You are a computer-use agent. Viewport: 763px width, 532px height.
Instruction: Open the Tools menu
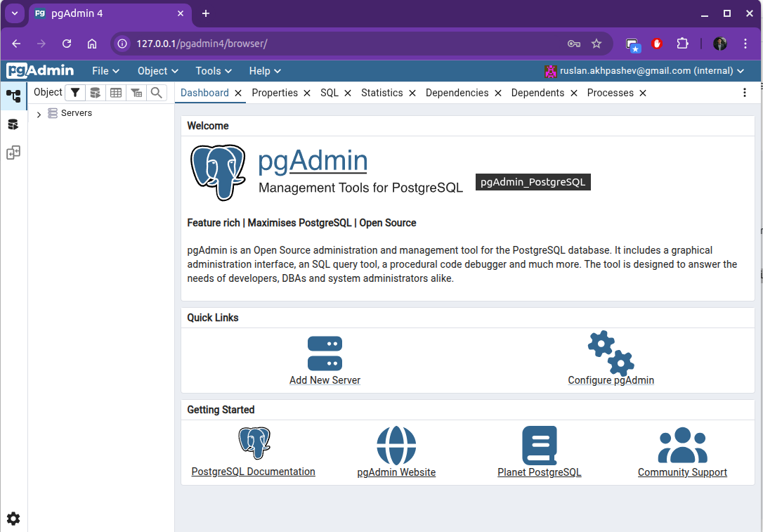[x=214, y=71]
